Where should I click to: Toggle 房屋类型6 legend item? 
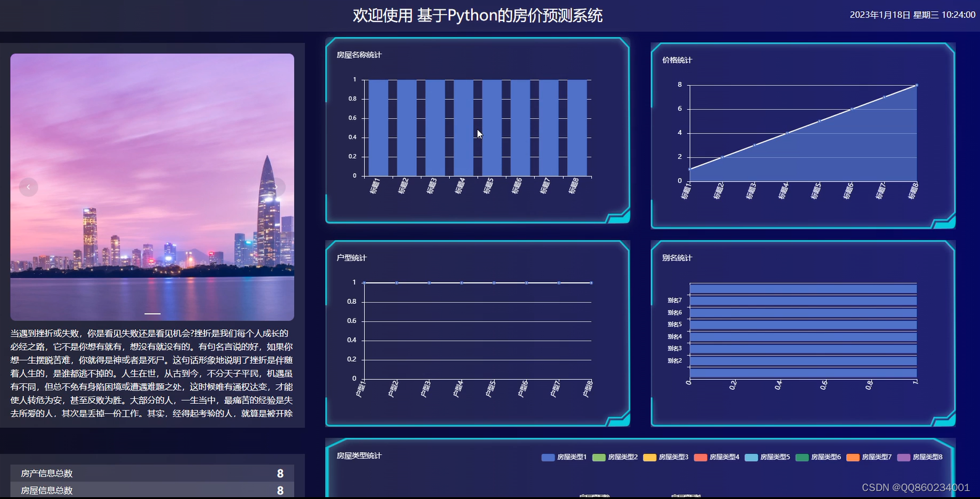(x=818, y=457)
